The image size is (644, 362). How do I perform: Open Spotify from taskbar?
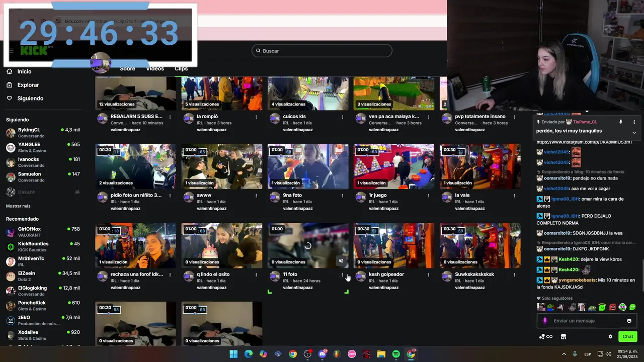[396, 354]
